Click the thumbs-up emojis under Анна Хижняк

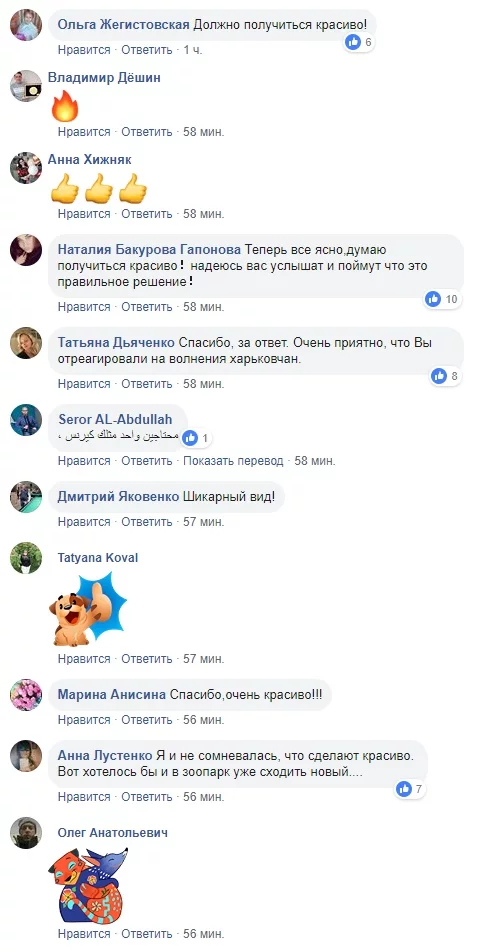(x=99, y=188)
